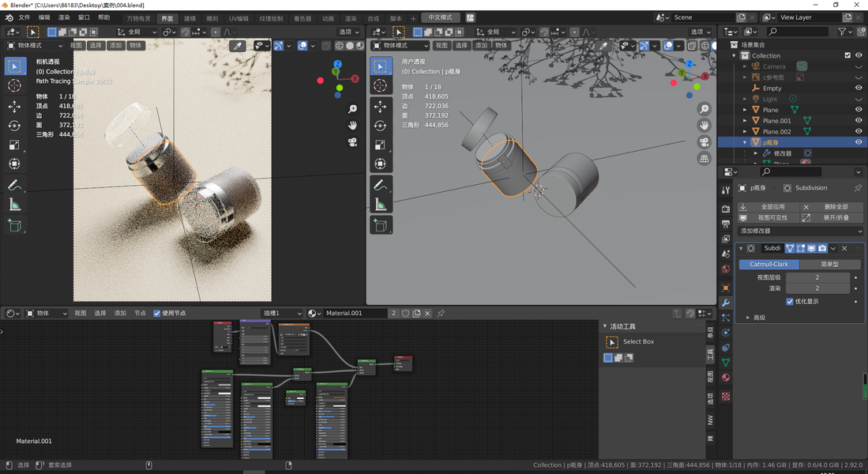The width and height of the screenshot is (868, 474).
Task: Click zoom magnifier icon in right viewport
Action: coord(705,109)
